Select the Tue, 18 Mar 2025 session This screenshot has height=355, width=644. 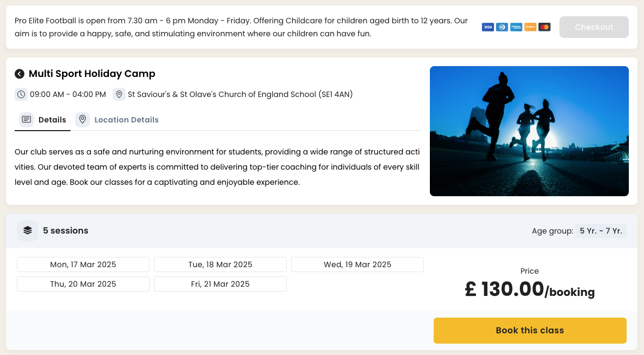click(x=220, y=264)
